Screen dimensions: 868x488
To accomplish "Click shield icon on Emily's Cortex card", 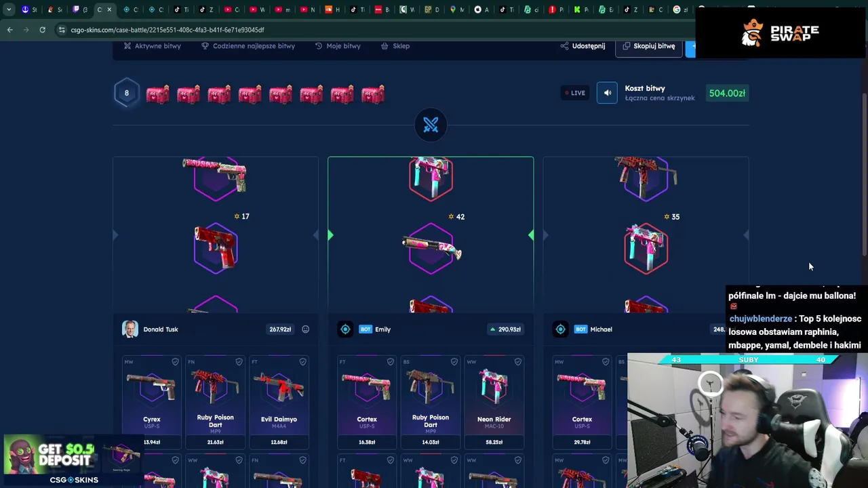I will coord(390,362).
